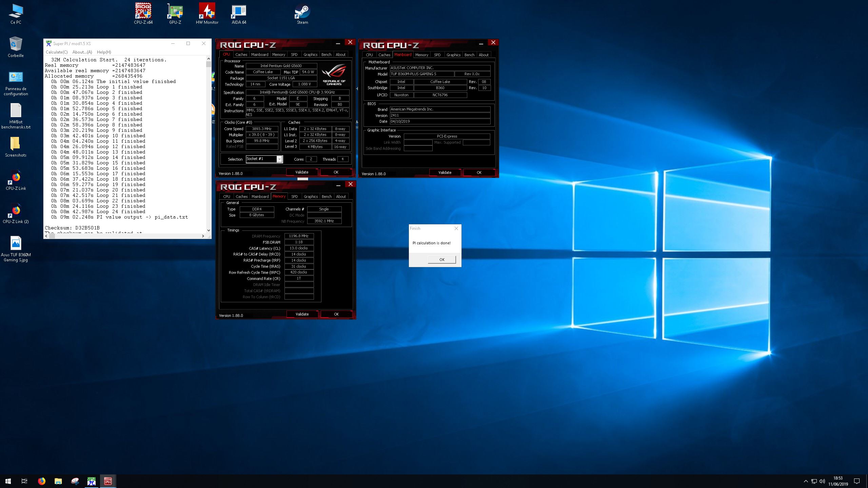Click the Loop 24 finished line

pos(98,211)
